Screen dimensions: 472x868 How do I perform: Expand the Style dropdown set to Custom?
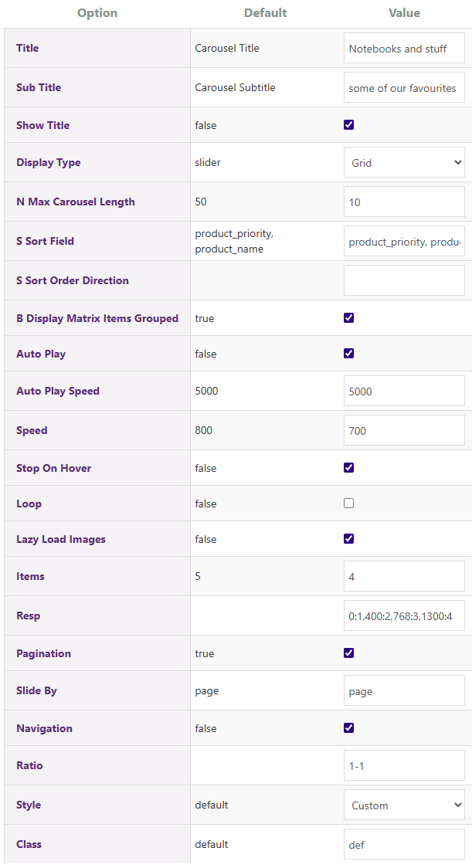[404, 805]
